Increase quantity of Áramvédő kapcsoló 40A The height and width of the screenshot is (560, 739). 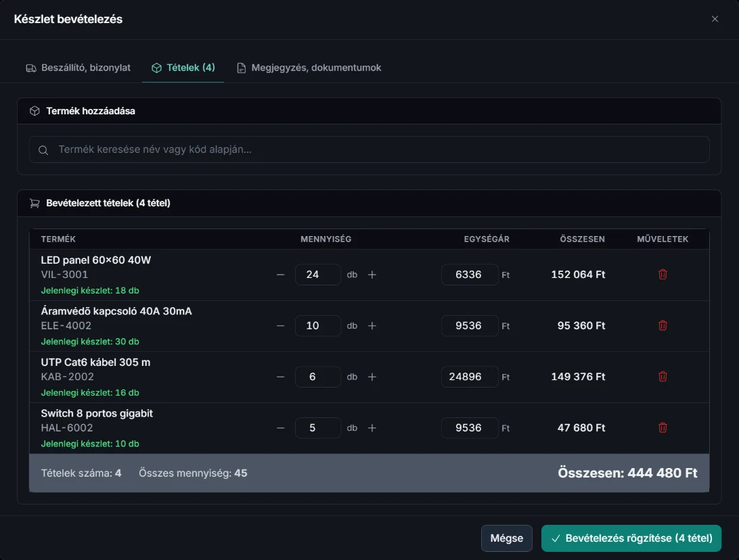pyautogui.click(x=372, y=325)
